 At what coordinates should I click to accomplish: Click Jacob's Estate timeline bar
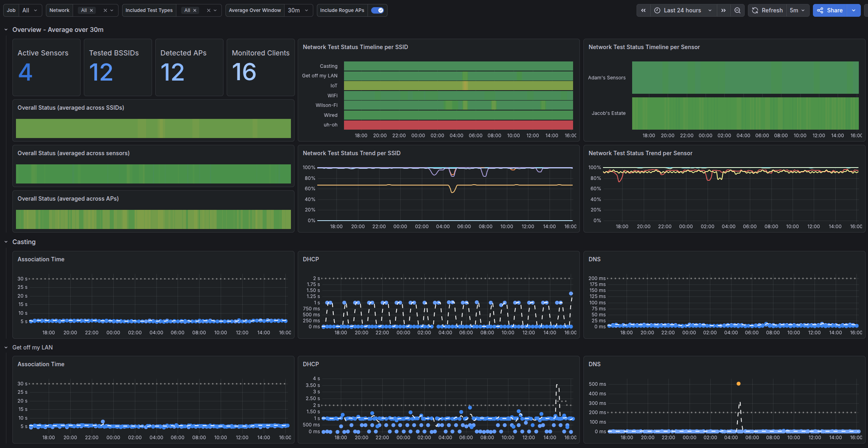745,113
